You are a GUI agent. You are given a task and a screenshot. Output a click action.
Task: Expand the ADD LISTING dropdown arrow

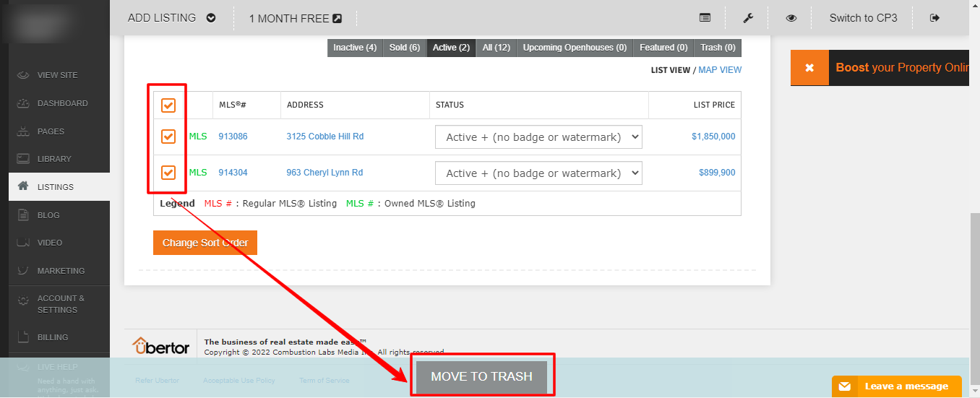[x=211, y=18]
